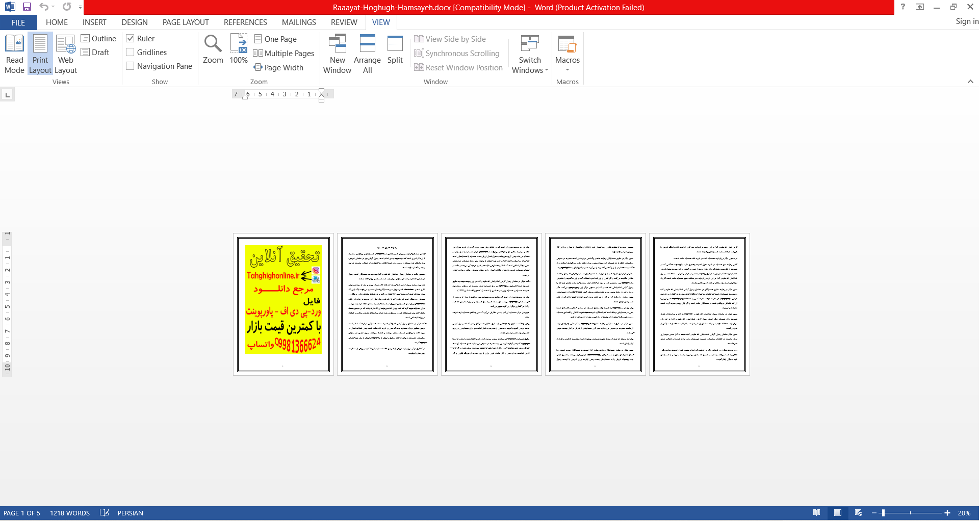
Task: Click the Word application icon in title bar
Action: (10, 7)
